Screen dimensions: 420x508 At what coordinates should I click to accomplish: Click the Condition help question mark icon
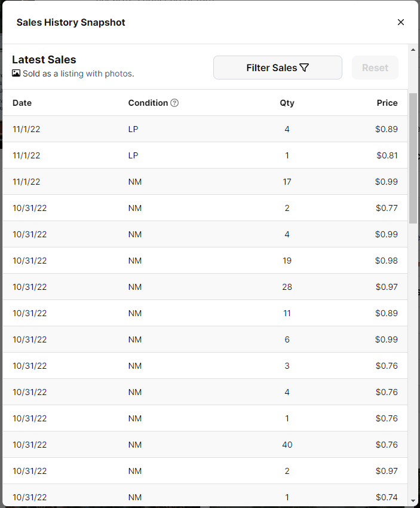174,103
